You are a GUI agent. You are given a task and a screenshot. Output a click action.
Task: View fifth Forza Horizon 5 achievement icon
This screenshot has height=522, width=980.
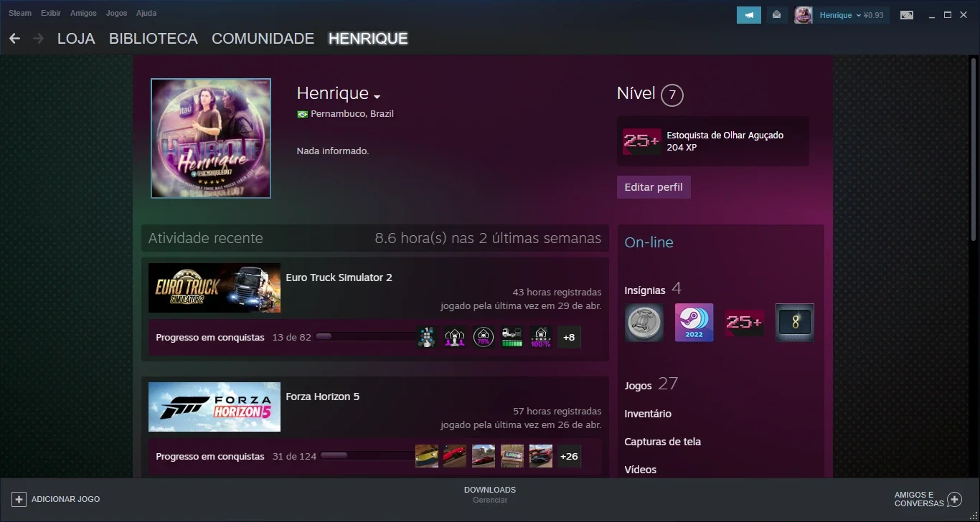point(541,456)
